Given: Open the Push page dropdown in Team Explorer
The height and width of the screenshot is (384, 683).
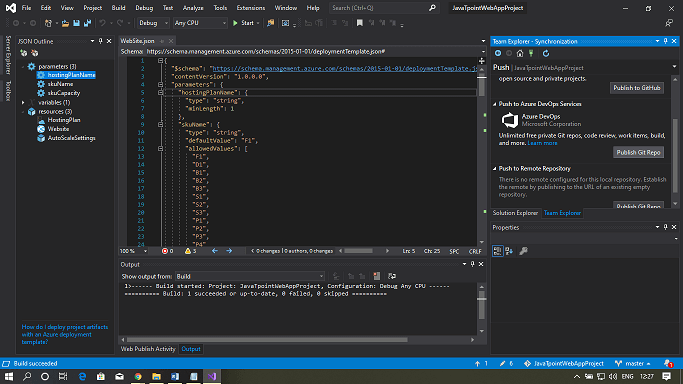Looking at the screenshot, I should 674,67.
